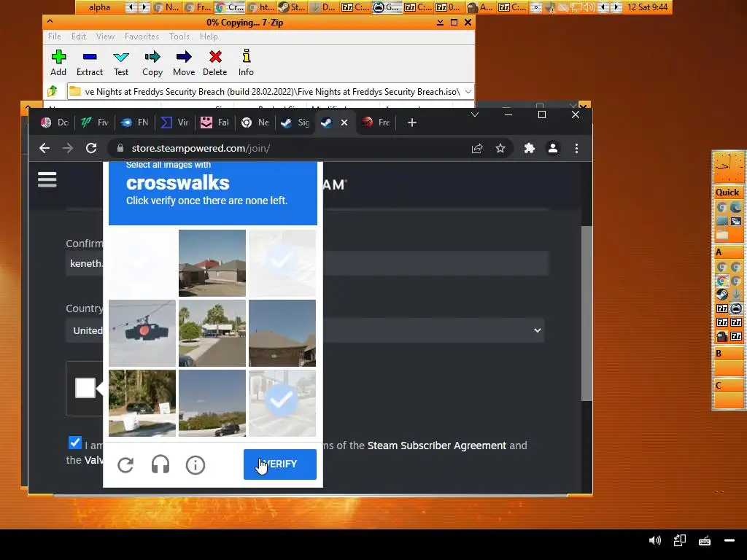Click the 7-Zip path address field

coord(271,91)
